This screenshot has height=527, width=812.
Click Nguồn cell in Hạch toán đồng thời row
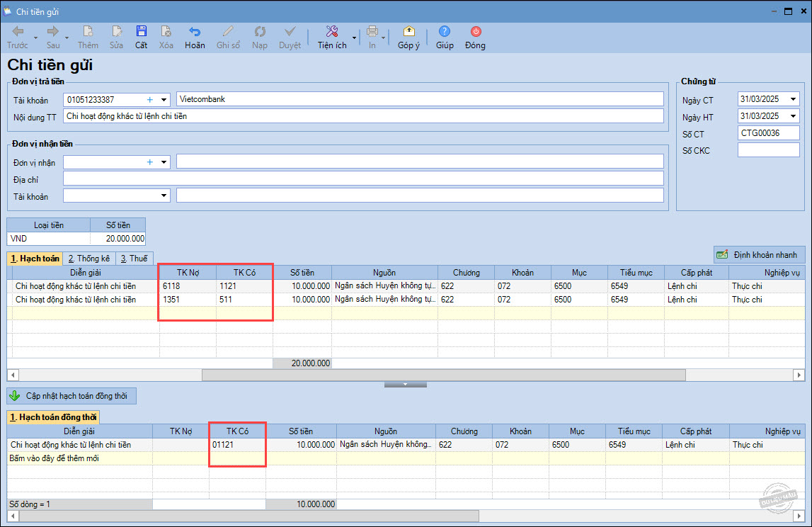coord(386,445)
